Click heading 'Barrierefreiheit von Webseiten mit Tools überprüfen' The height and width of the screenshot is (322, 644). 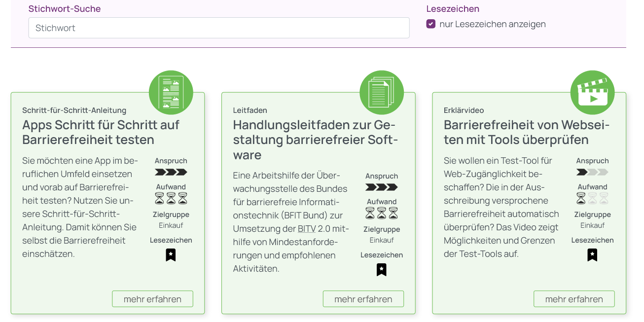click(x=527, y=132)
